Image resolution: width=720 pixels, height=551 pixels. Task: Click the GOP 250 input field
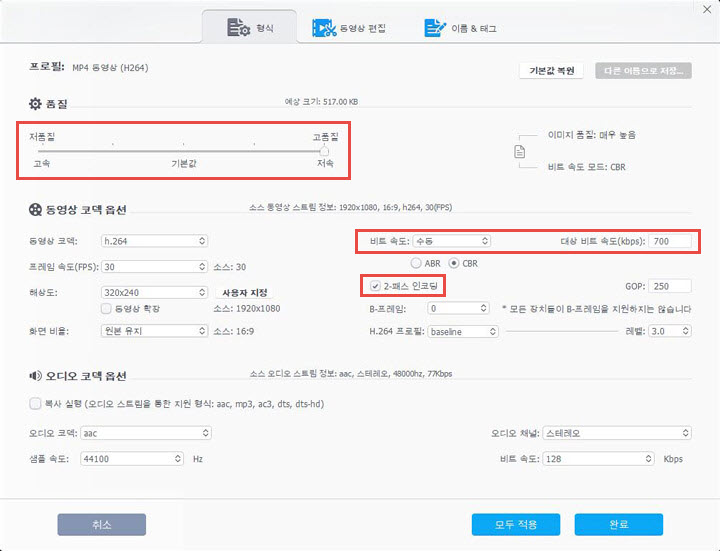pos(670,286)
